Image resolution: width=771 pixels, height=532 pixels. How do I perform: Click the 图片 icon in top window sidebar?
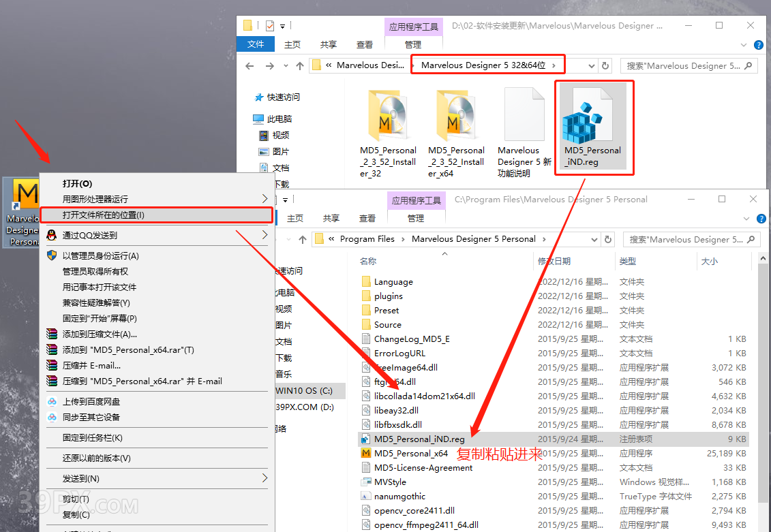tap(264, 151)
